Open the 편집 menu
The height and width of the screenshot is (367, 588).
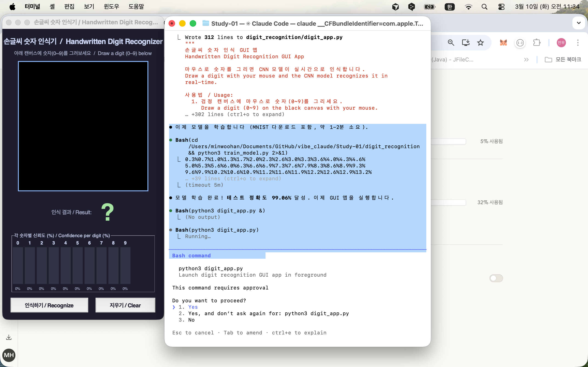69,7
